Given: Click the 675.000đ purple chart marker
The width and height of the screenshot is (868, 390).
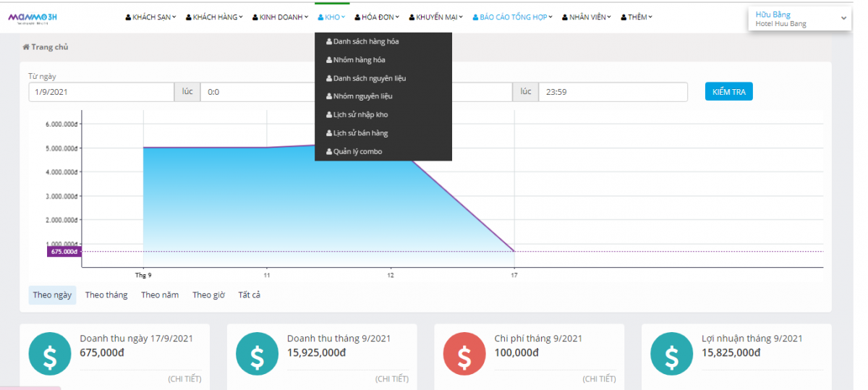Looking at the screenshot, I should [x=64, y=252].
